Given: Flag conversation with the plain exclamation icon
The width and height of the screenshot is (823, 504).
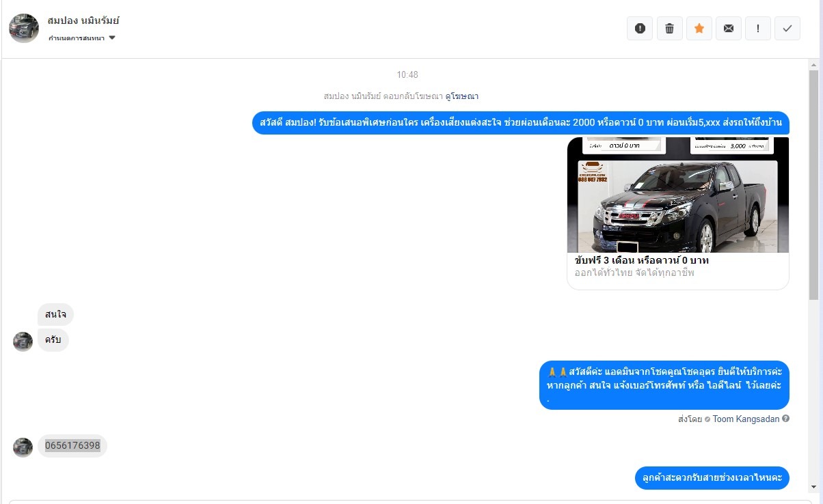Looking at the screenshot, I should click(x=758, y=29).
